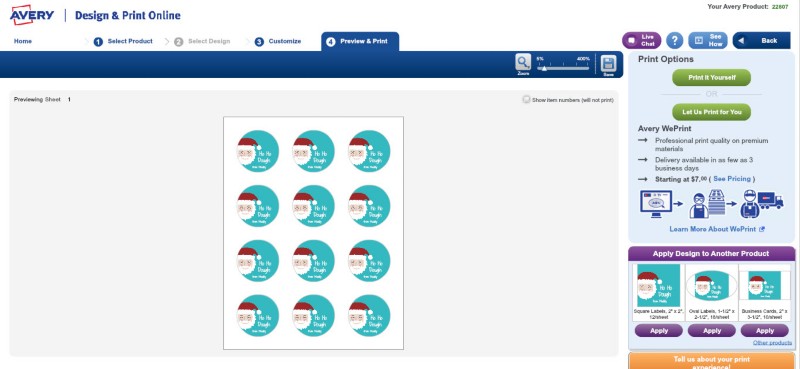Go to the Home link
The width and height of the screenshot is (800, 369).
point(23,41)
